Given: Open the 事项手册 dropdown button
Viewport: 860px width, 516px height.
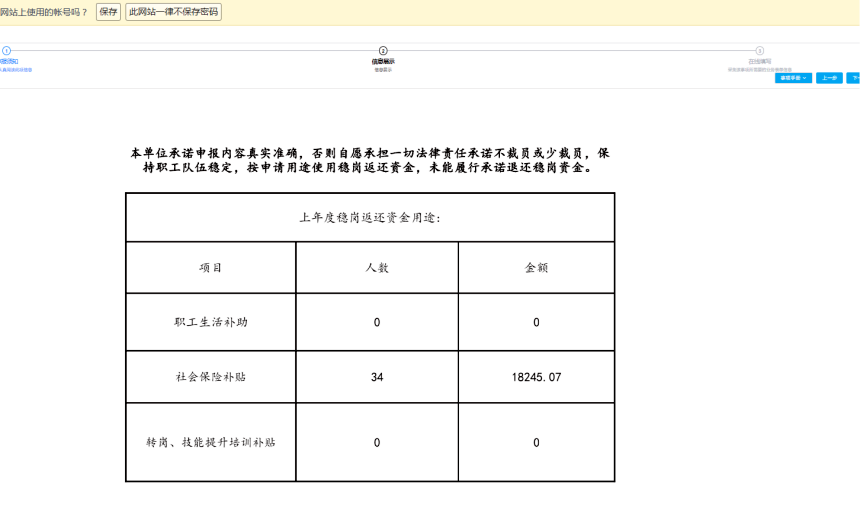Looking at the screenshot, I should tap(793, 78).
